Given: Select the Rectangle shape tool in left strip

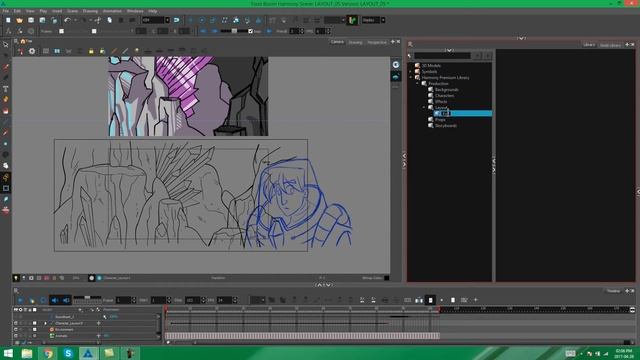Looking at the screenshot, I should point(6,188).
